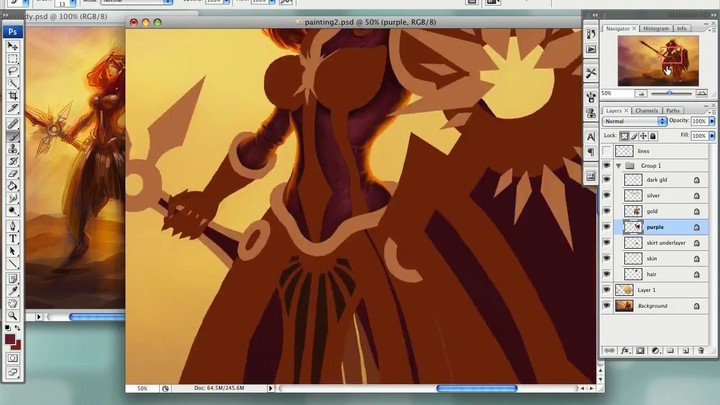Switch to the Channels tab

tap(647, 111)
